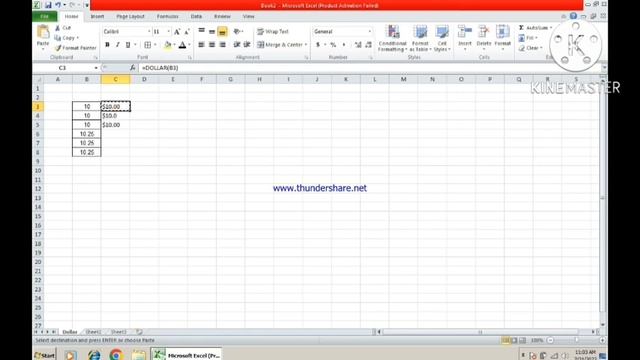Viewport: 640px width, 360px height.
Task: Switch to the Data tab
Action: (x=196, y=16)
